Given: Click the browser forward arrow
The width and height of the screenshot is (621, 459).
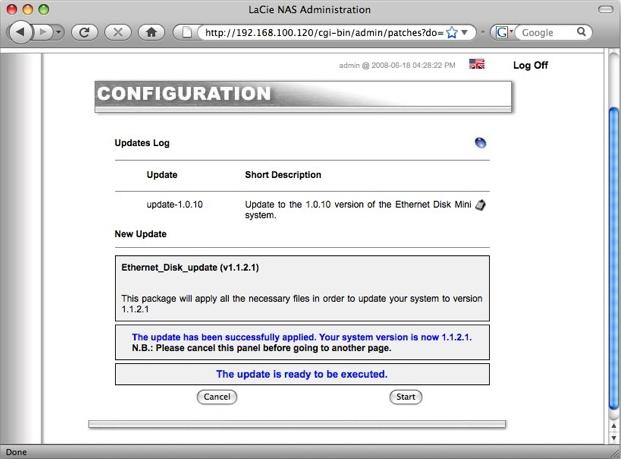Looking at the screenshot, I should pyautogui.click(x=43, y=32).
